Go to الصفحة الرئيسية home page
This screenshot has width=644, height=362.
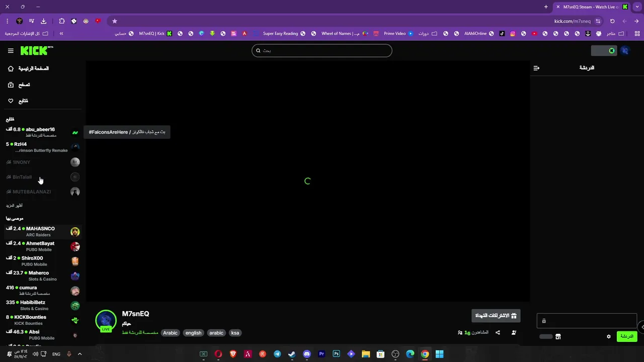(x=28, y=68)
